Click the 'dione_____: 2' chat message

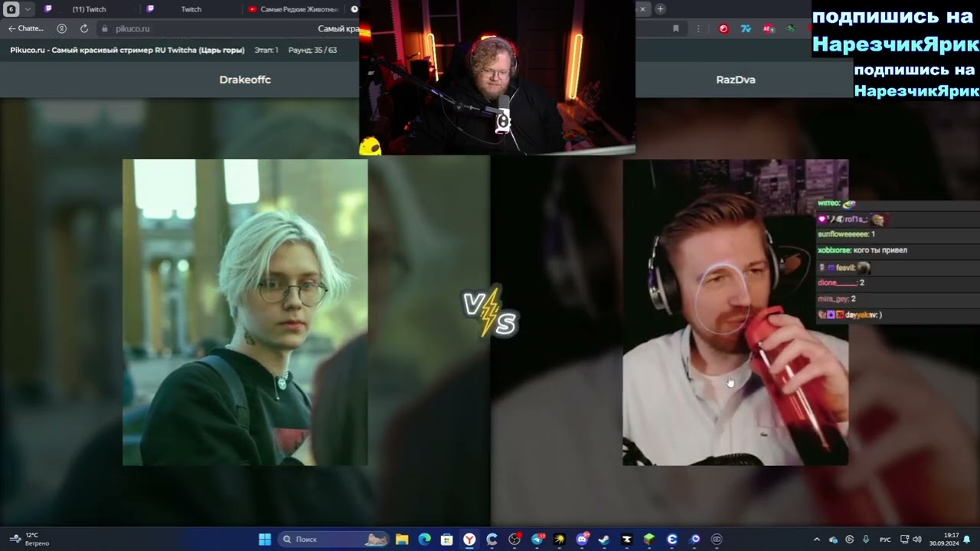[841, 282]
